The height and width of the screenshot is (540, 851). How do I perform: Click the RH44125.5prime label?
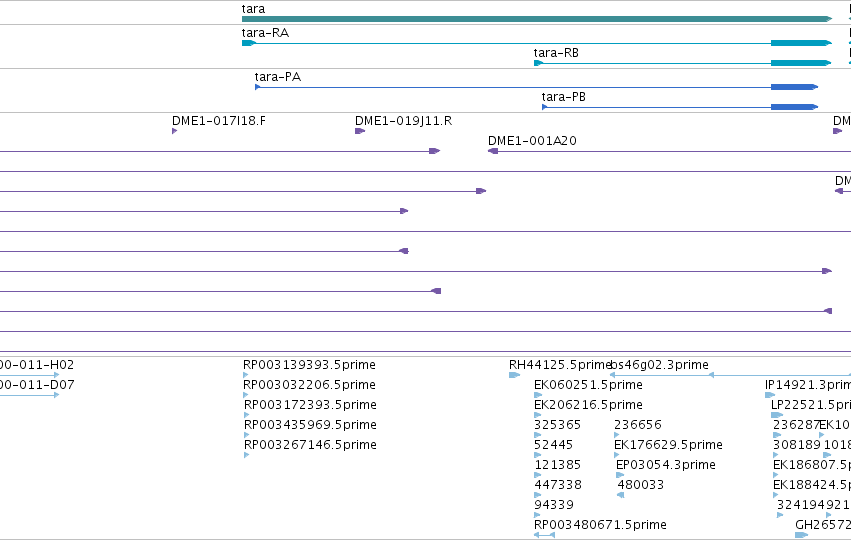click(x=560, y=365)
